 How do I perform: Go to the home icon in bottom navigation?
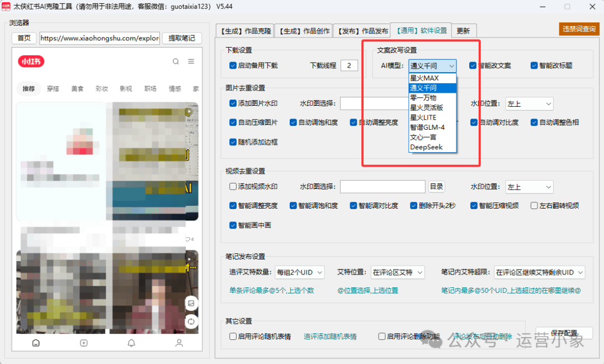[36, 343]
